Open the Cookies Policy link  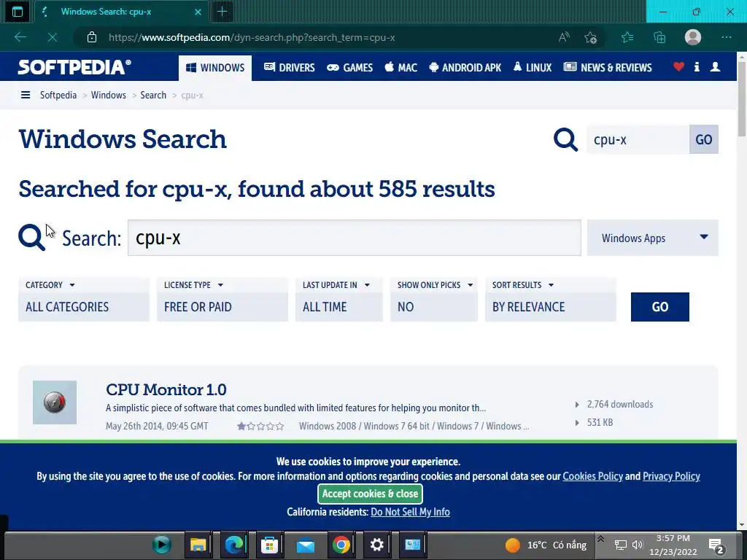click(x=592, y=476)
